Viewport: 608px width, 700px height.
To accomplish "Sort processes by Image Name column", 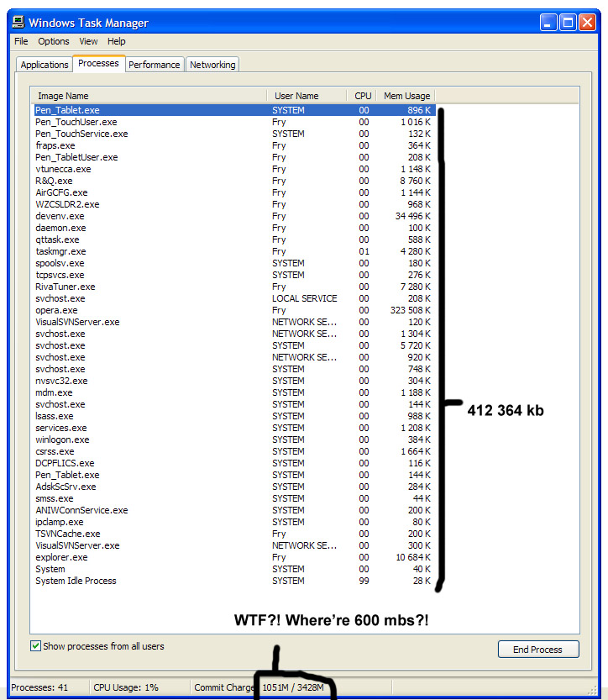I will pyautogui.click(x=149, y=96).
